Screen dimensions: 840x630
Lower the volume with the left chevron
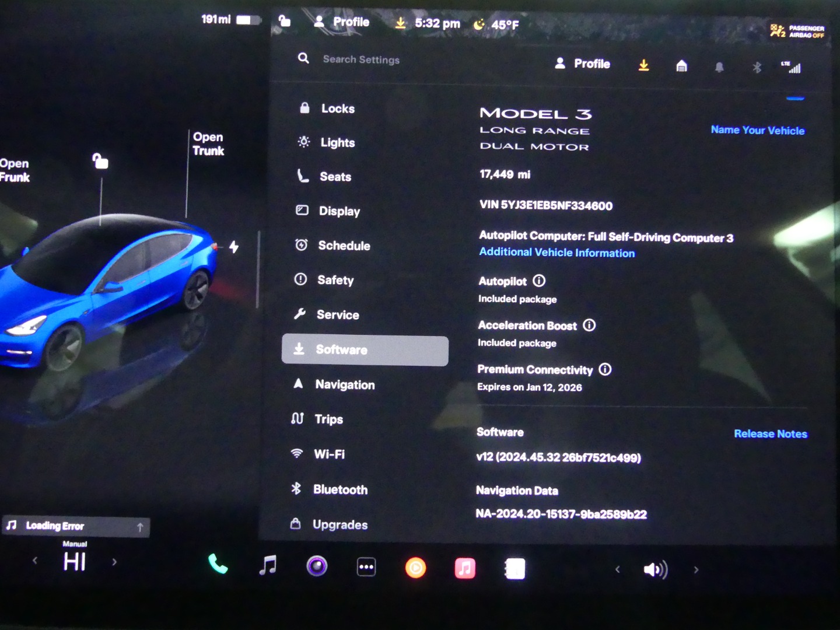coord(618,569)
